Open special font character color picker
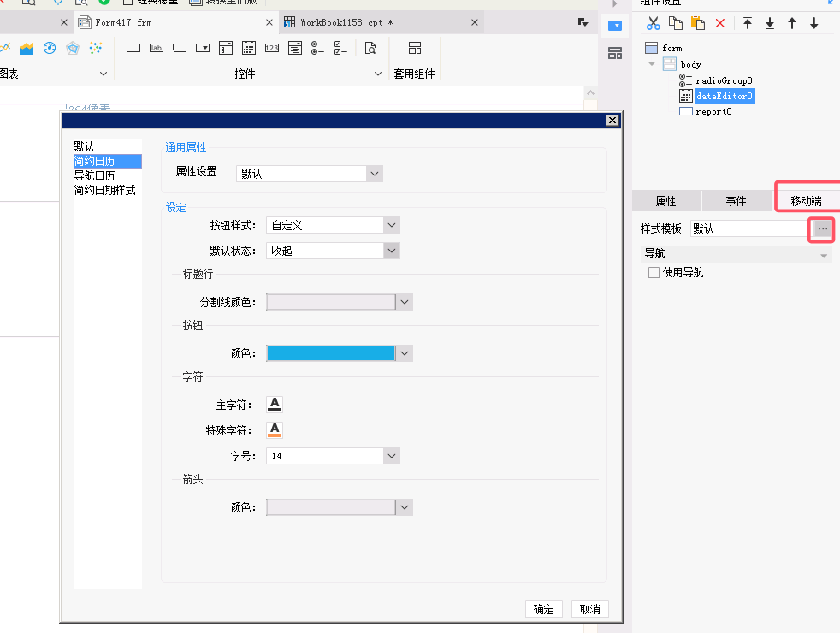This screenshot has height=633, width=840. (x=275, y=429)
